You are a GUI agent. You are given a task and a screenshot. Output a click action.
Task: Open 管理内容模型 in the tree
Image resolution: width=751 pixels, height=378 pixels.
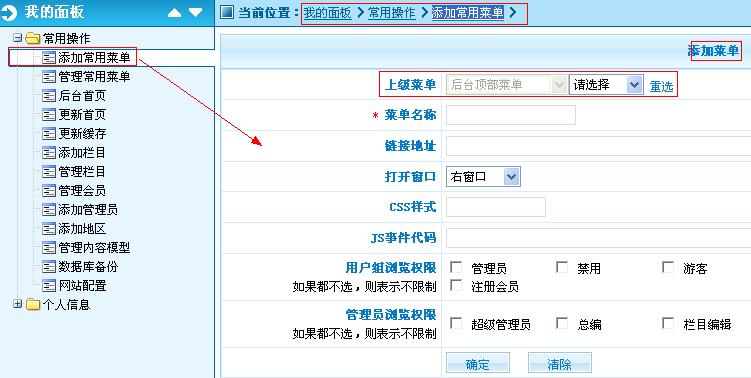point(94,248)
